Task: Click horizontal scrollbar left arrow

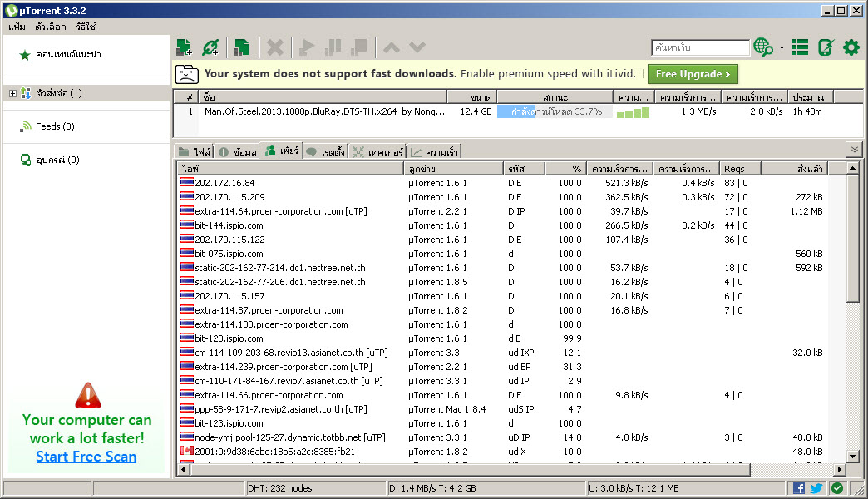Action: 184,470
